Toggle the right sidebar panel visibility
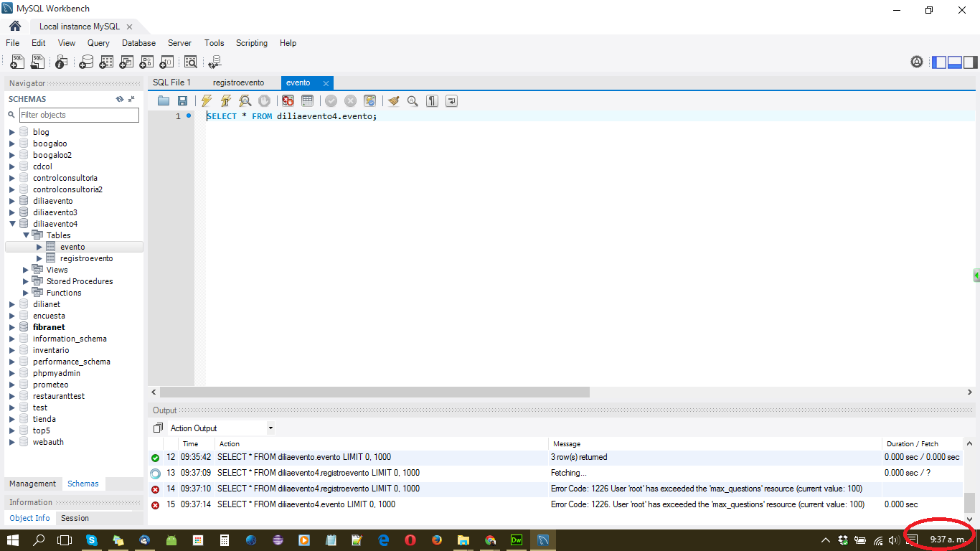 pos(971,62)
